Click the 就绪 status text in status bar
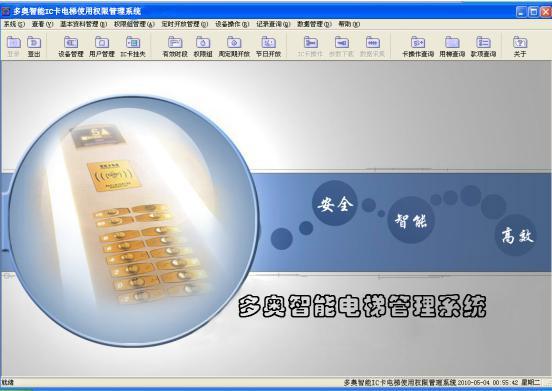 tap(7, 382)
